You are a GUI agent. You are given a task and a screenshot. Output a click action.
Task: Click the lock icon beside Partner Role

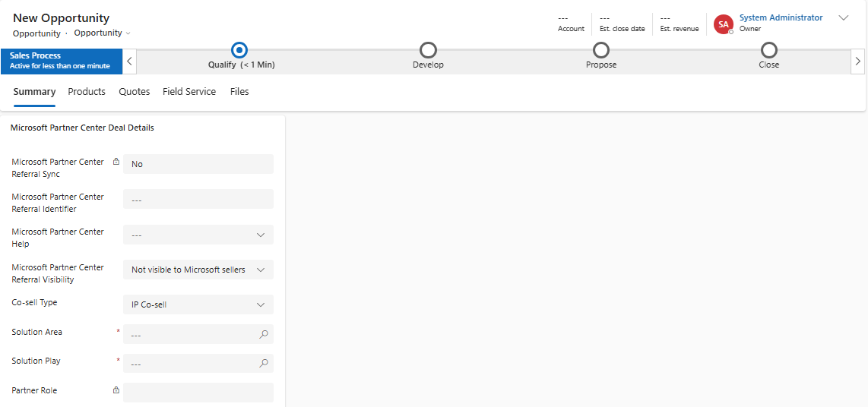click(116, 390)
